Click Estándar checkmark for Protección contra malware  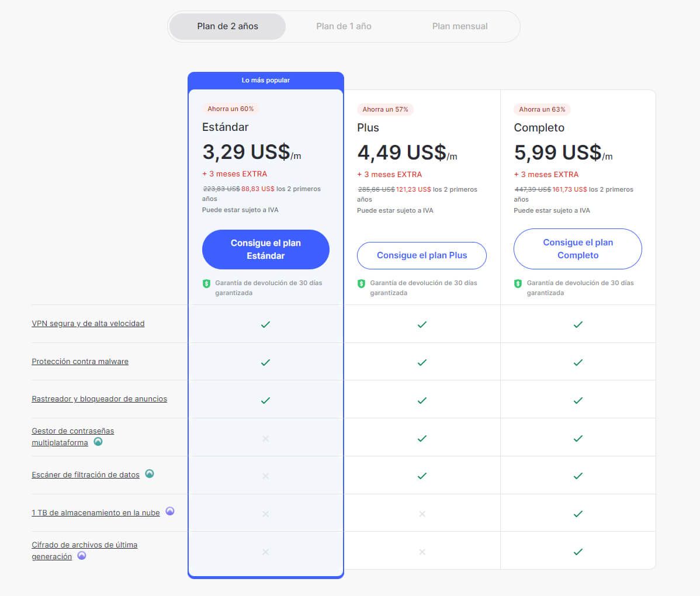[266, 362]
